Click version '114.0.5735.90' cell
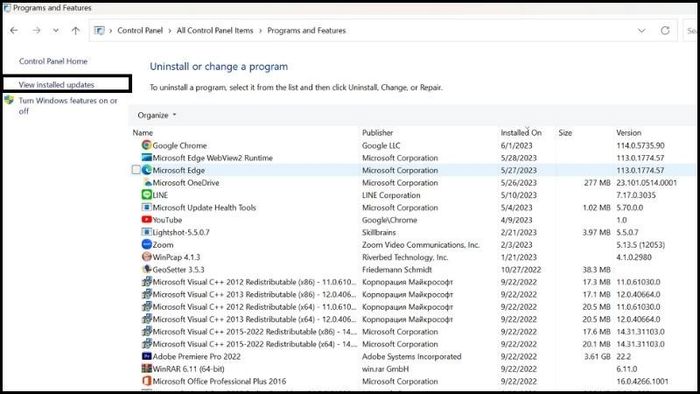This screenshot has width=700, height=394. [x=641, y=145]
